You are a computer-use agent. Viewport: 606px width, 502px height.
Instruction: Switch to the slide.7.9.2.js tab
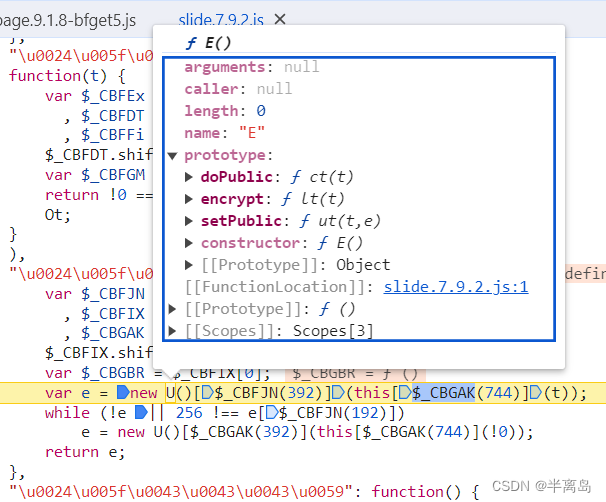click(x=221, y=20)
